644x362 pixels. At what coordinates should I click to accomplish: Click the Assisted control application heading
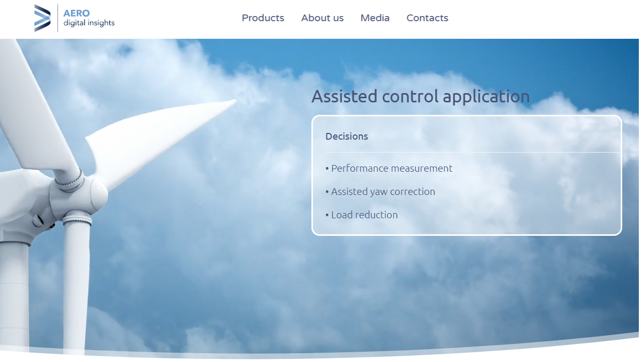pos(420,97)
